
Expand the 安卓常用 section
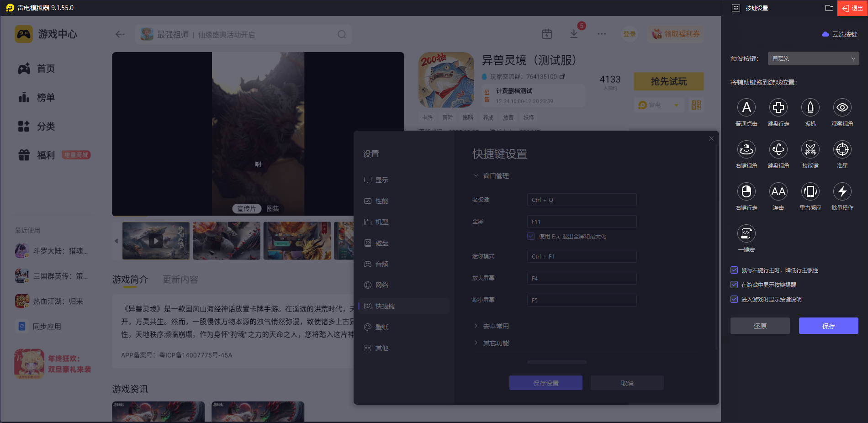(x=491, y=326)
